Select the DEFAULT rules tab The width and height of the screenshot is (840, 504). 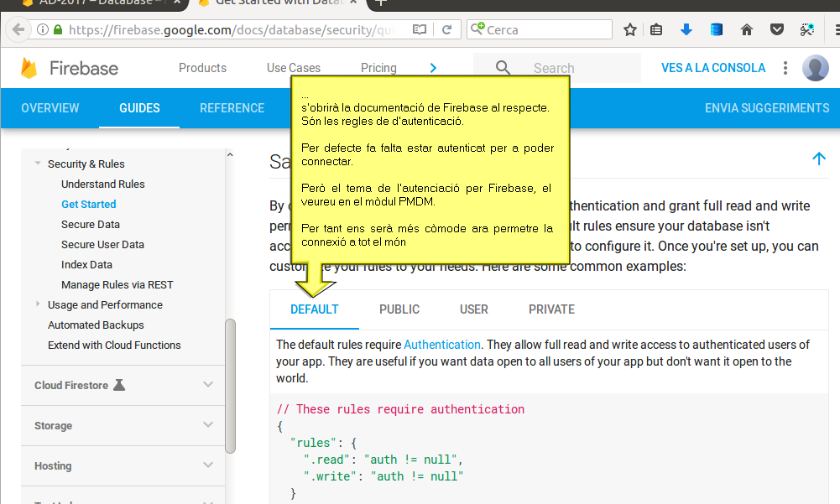315,309
